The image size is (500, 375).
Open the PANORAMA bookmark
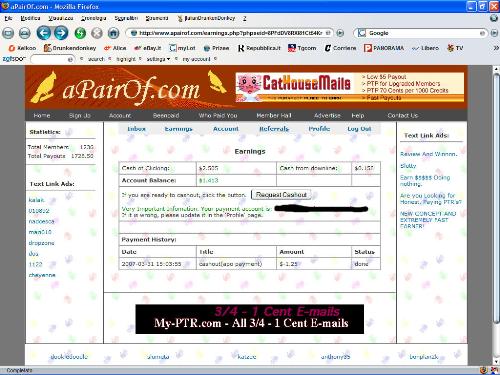[x=384, y=48]
